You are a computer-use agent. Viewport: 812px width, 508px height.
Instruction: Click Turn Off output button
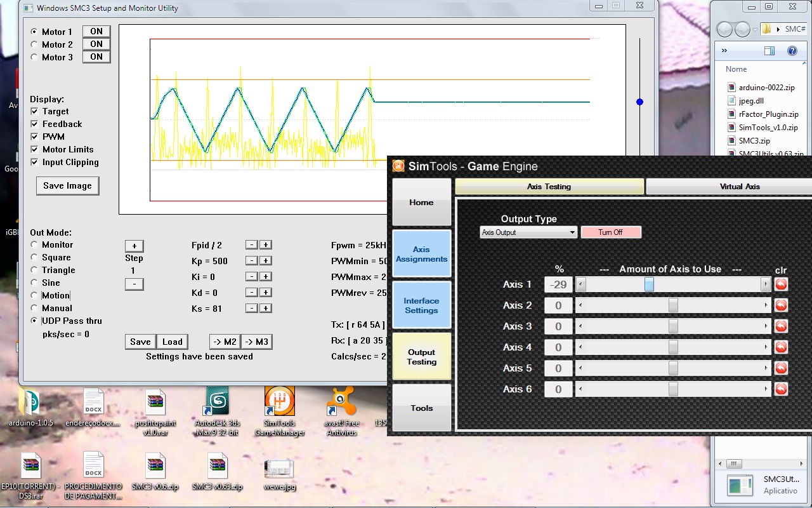click(610, 232)
